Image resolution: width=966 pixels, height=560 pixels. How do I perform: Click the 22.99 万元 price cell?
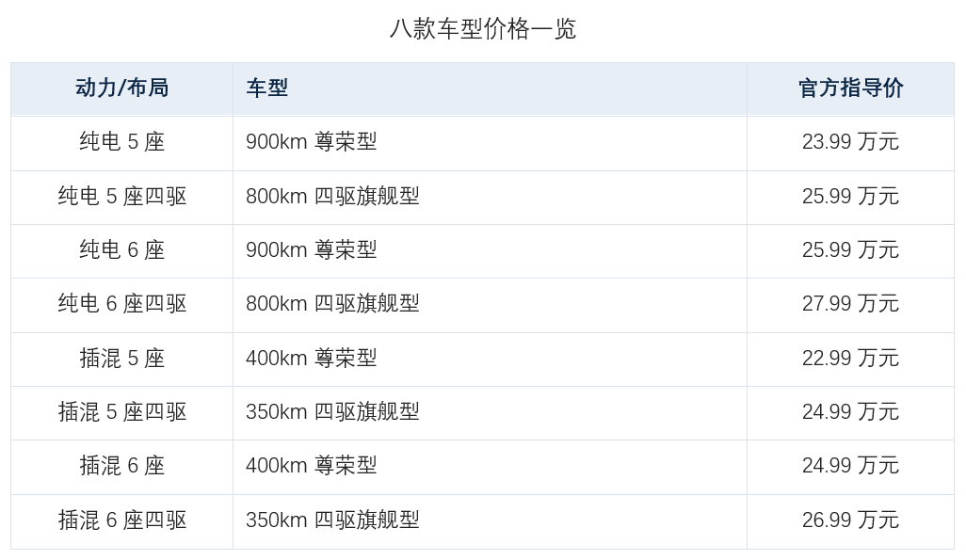click(x=850, y=359)
